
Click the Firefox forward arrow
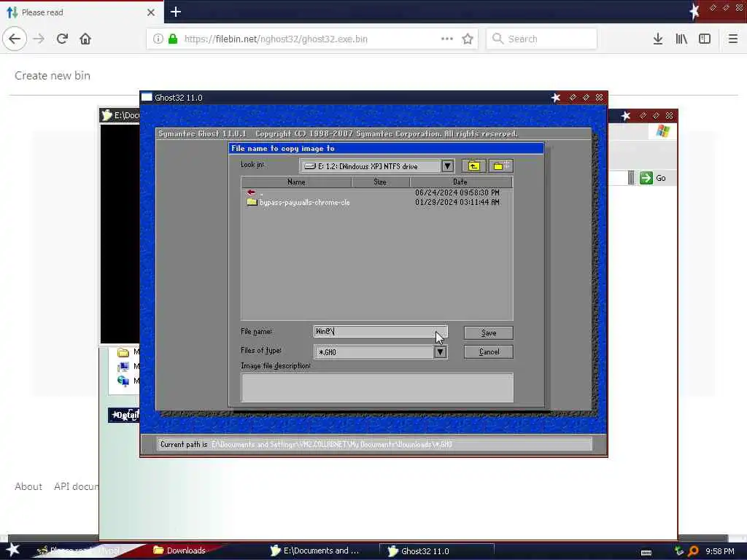39,39
